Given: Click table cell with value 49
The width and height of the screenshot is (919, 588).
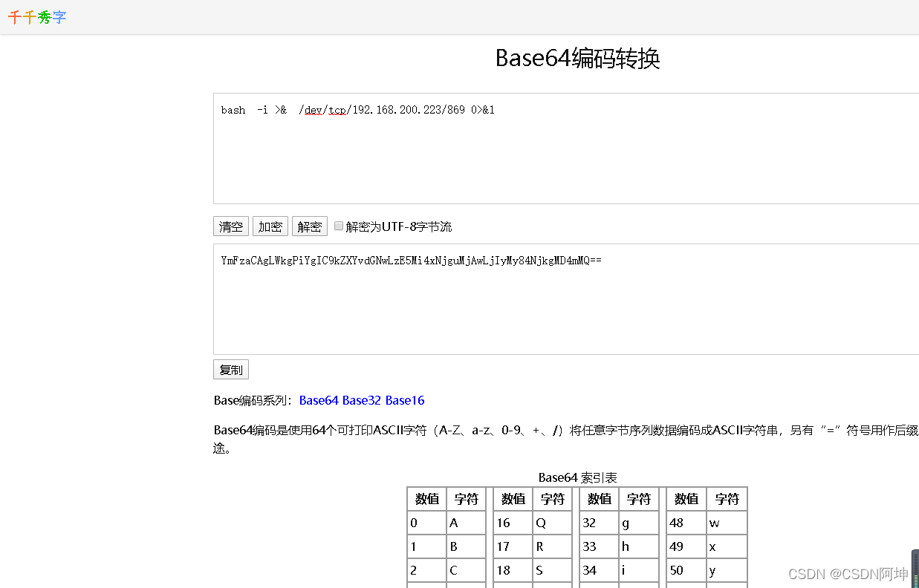Looking at the screenshot, I should (x=686, y=546).
